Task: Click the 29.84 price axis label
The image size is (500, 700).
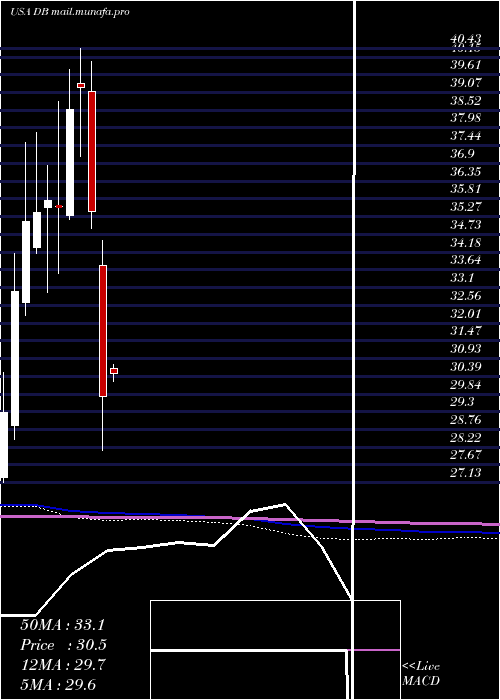Action: (x=466, y=384)
